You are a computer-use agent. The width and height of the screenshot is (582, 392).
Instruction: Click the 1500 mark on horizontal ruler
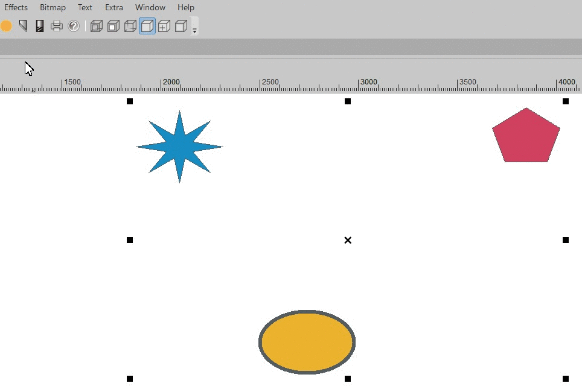72,81
